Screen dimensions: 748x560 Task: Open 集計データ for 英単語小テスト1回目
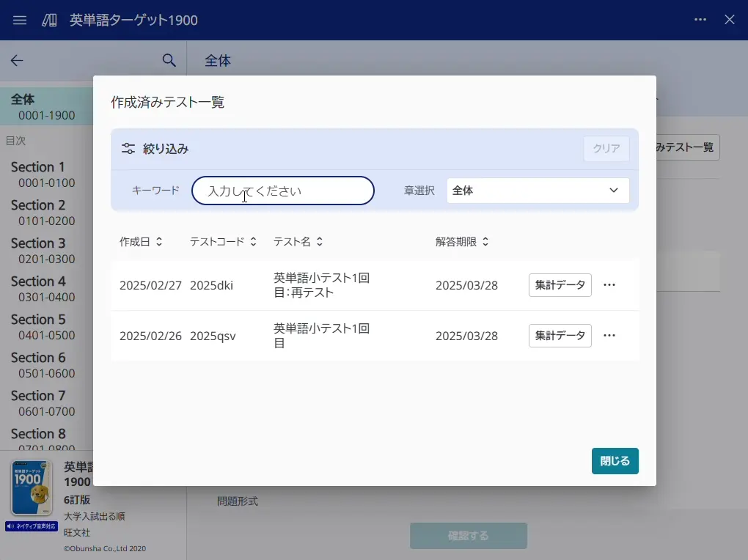[x=560, y=336]
